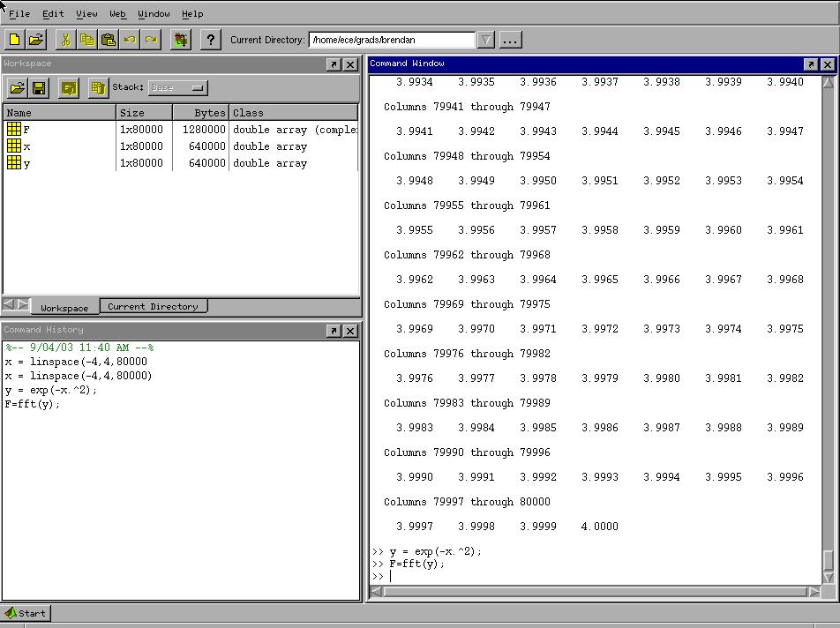
Task: Click Command Window vertical scrollbar down arrow
Action: click(829, 578)
